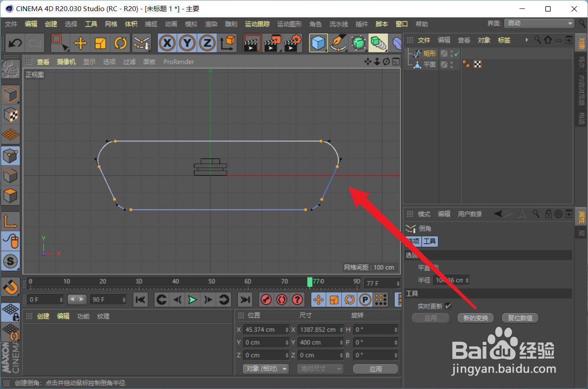Open the 界面 启动 layout dropdown

[x=538, y=24]
